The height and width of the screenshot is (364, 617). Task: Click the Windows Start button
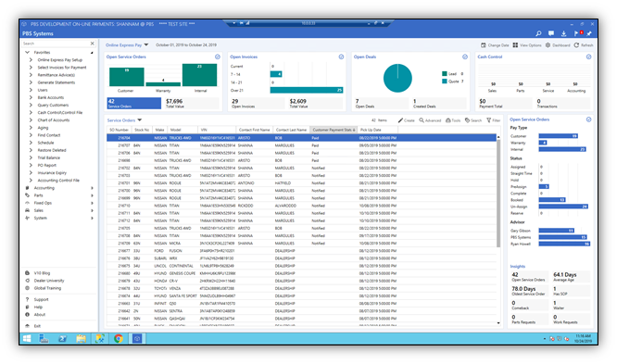coord(27,338)
